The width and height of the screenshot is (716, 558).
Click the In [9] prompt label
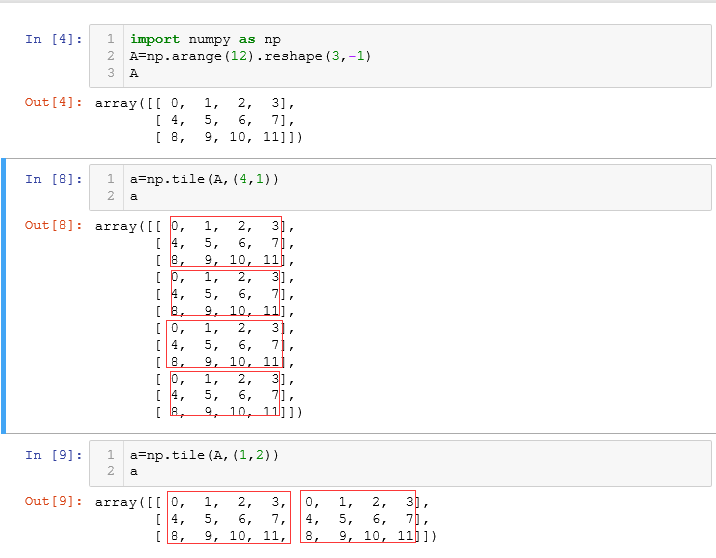pos(53,455)
